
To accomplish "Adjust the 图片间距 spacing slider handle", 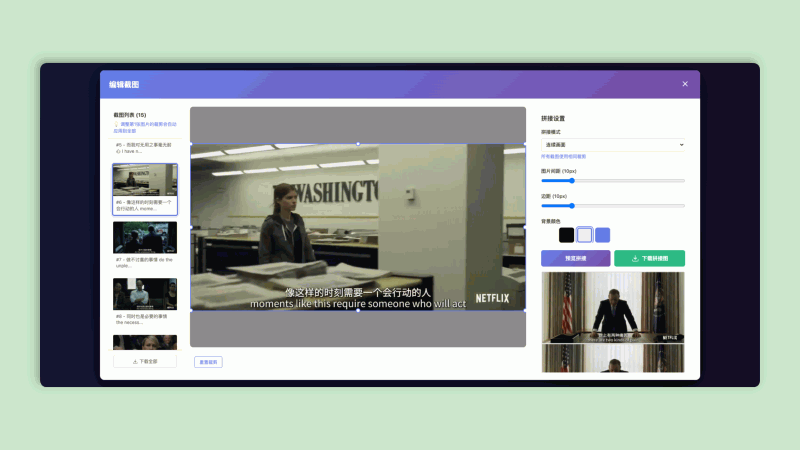I will pos(572,181).
